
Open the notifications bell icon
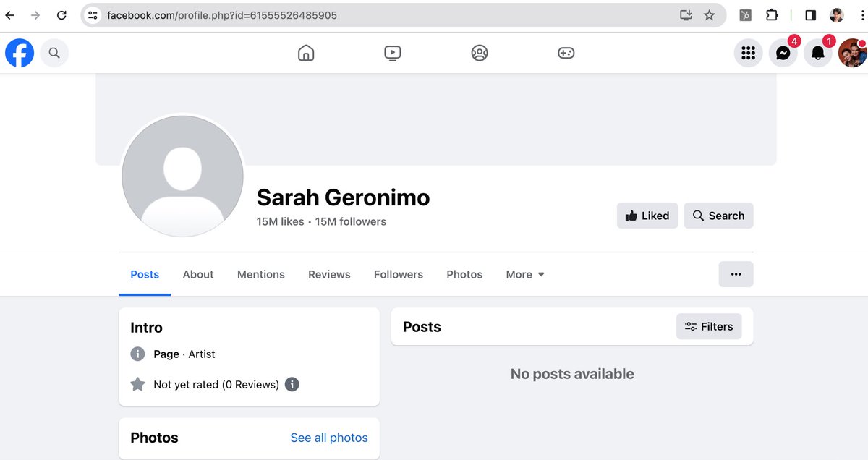click(x=818, y=53)
